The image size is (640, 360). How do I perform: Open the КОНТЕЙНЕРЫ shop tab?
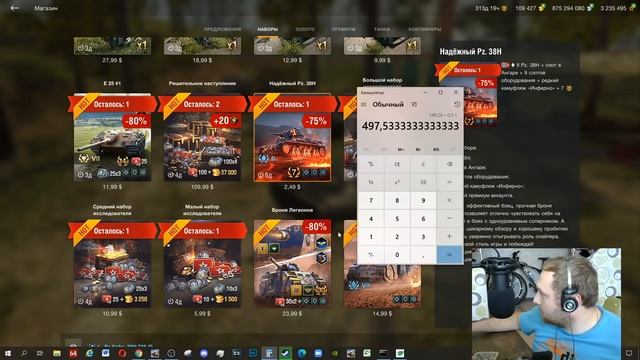point(425,29)
